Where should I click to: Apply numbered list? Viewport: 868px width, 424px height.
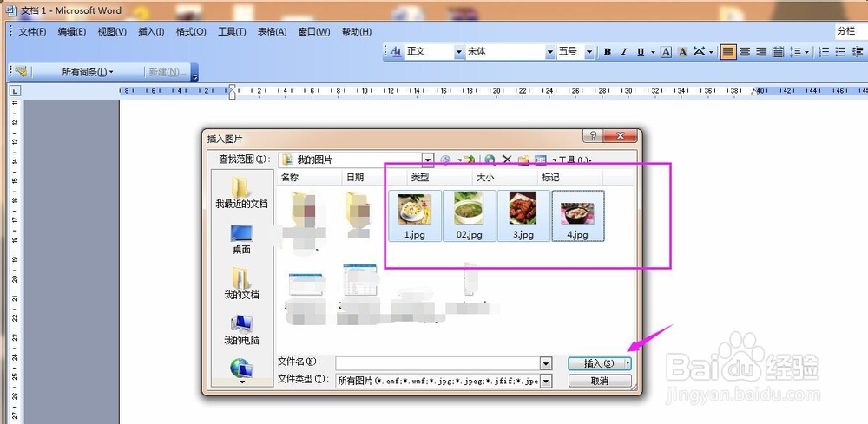coord(825,52)
